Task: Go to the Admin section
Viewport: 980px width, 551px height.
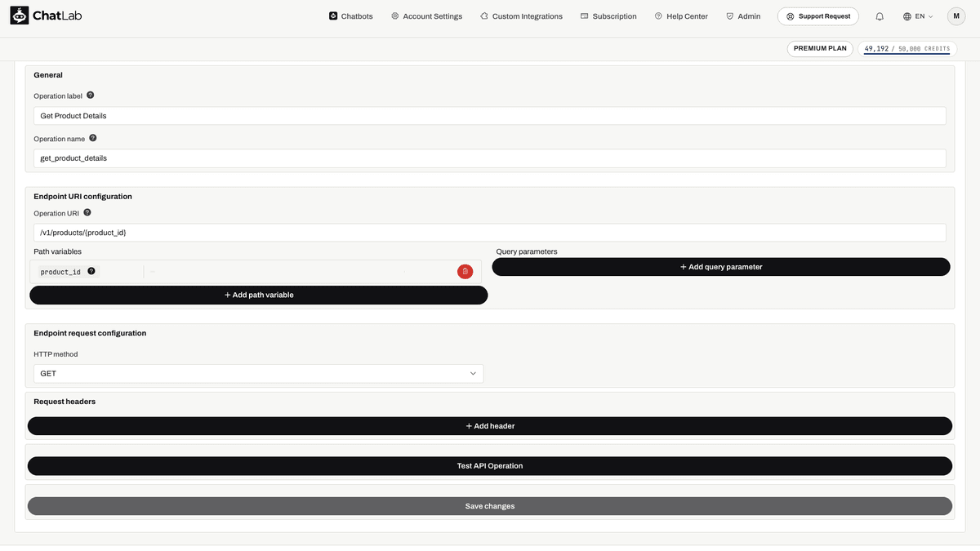Action: click(x=743, y=16)
